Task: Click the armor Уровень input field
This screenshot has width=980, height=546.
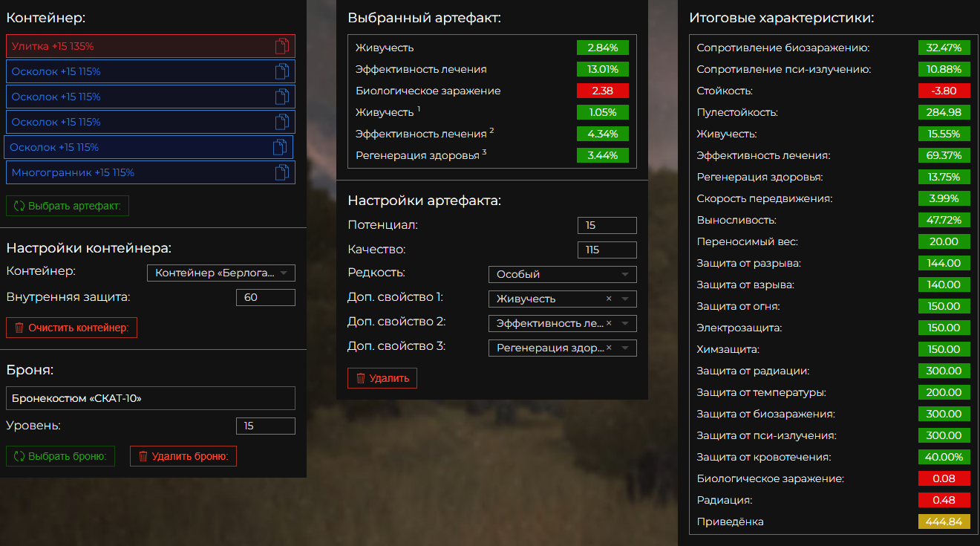Action: tap(265, 426)
